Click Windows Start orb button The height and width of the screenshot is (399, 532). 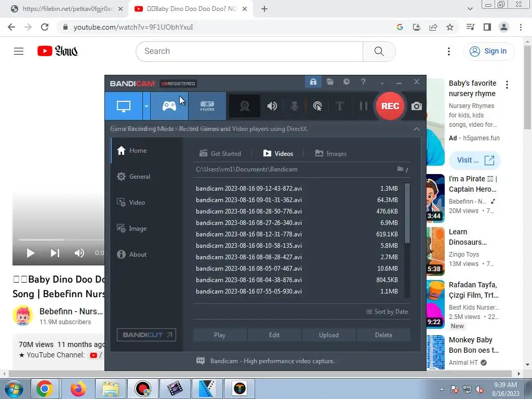tap(14, 389)
